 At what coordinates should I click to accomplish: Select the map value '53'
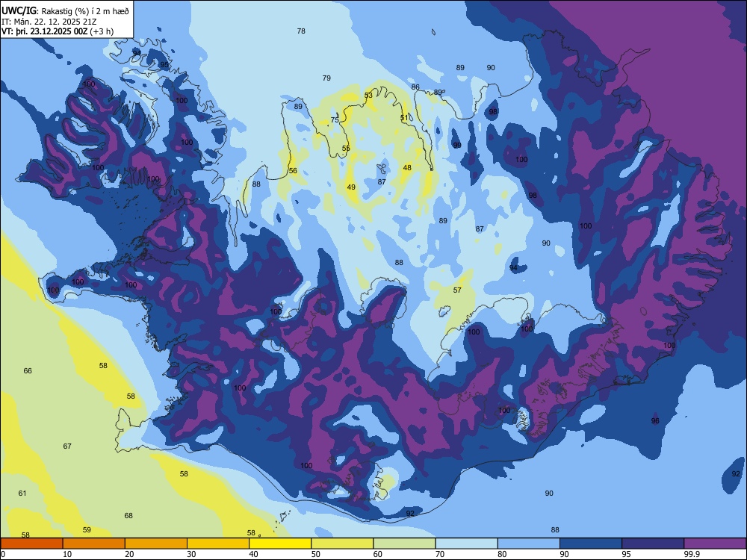(x=368, y=96)
